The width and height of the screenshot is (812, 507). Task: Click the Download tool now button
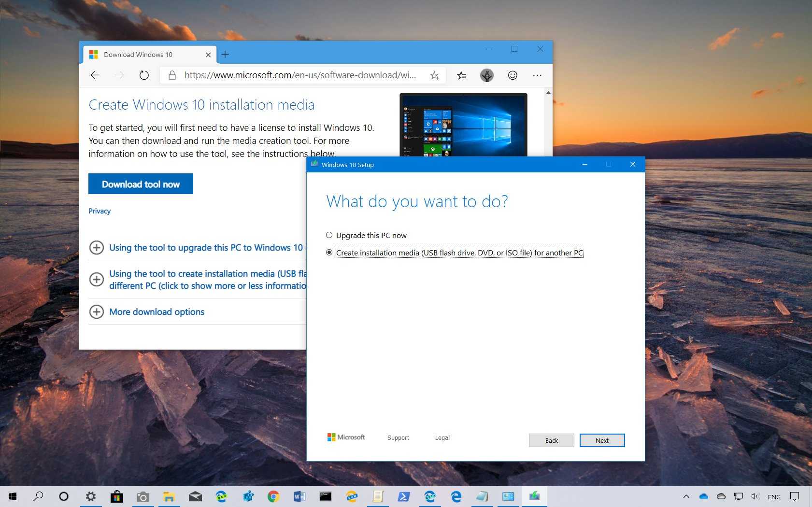coord(141,184)
